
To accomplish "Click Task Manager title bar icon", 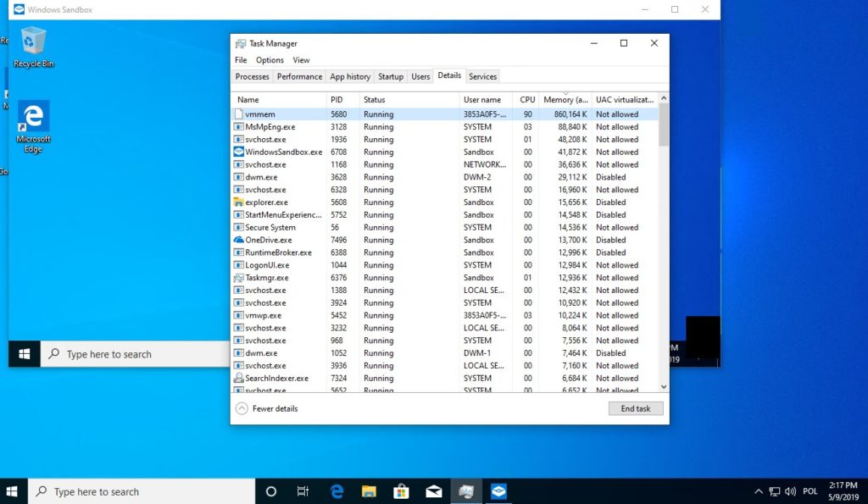I will point(241,43).
